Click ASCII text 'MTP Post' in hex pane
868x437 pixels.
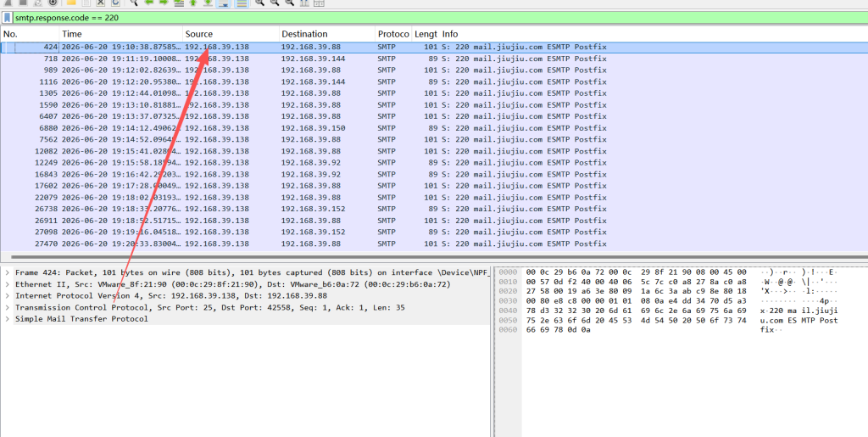click(x=820, y=321)
